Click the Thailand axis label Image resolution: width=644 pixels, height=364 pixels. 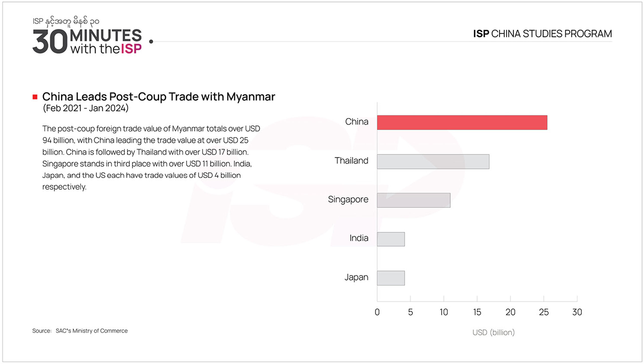[x=351, y=161]
